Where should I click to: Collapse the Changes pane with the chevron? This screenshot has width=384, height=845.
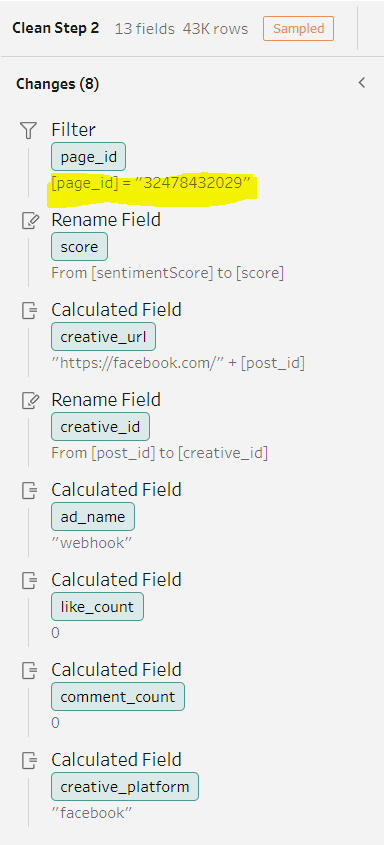tap(362, 82)
